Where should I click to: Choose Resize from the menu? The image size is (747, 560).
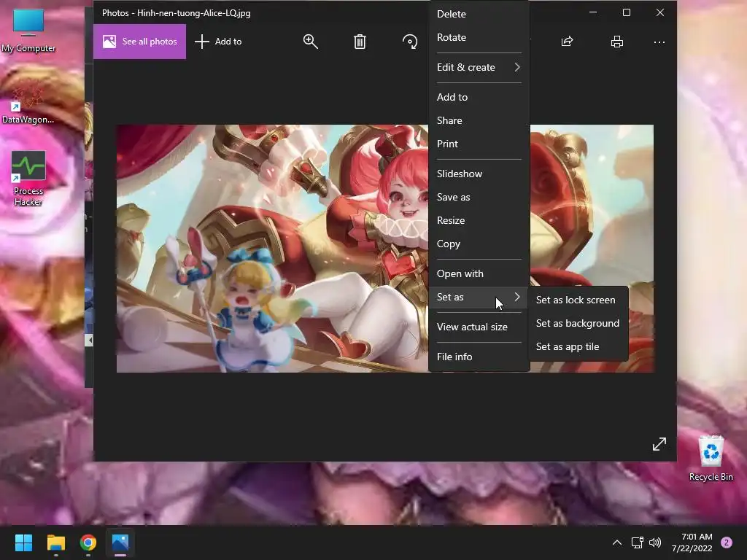(x=479, y=220)
